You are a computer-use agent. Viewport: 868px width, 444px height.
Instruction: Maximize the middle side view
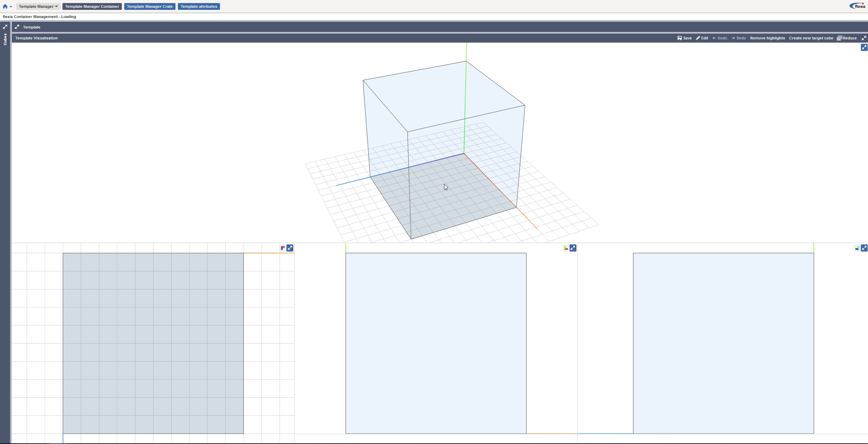[573, 248]
